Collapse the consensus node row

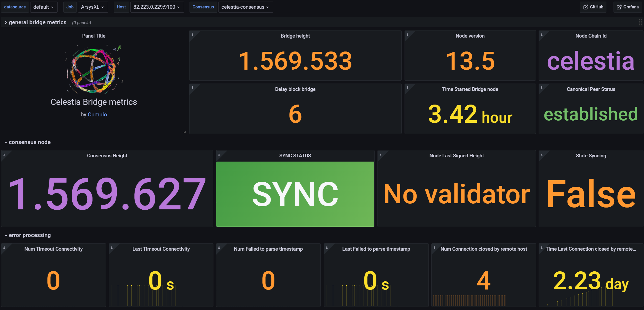click(29, 142)
